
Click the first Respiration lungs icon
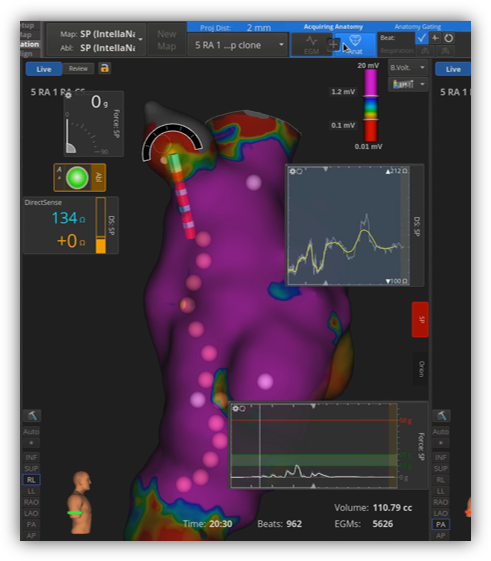(425, 51)
